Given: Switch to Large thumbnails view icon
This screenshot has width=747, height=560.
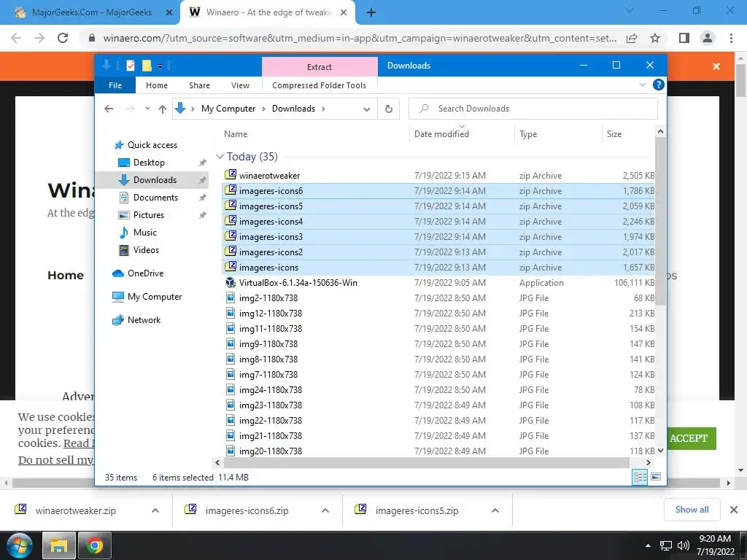Looking at the screenshot, I should click(656, 477).
